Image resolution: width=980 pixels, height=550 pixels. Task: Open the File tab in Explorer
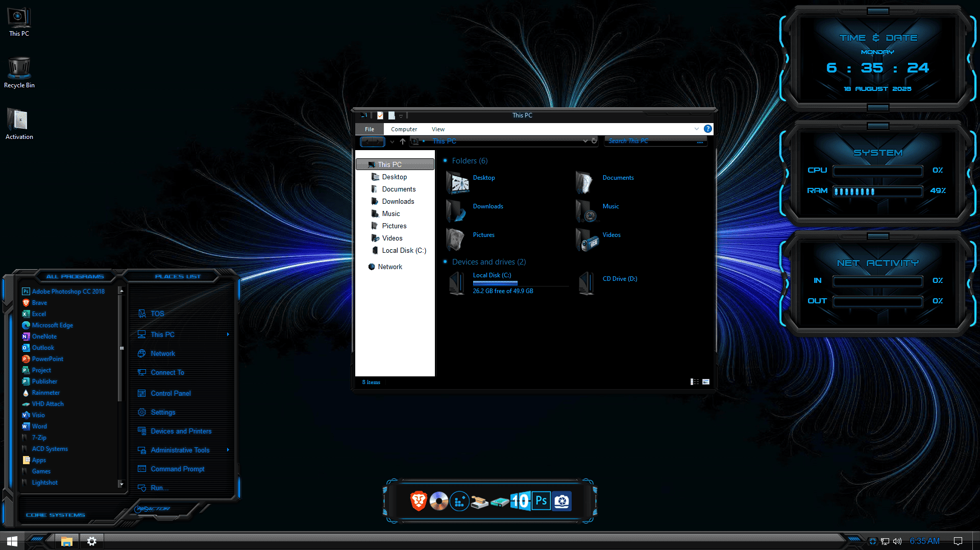[x=370, y=129]
